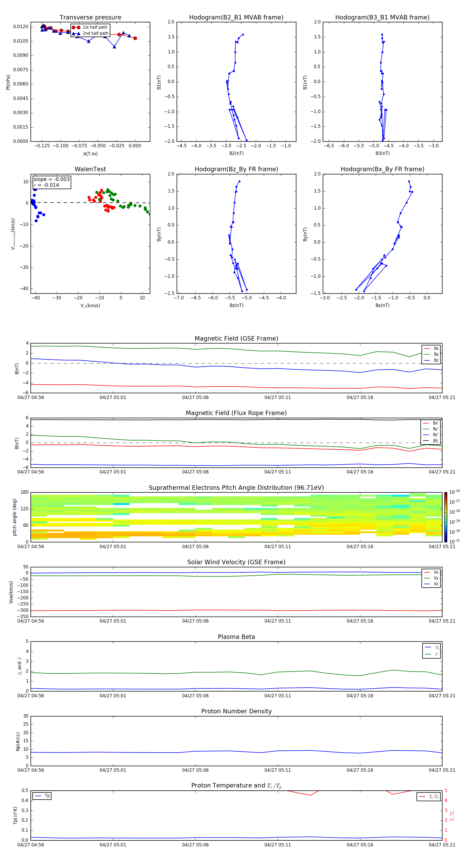Screen dimensions: 473x868
Task: Click the "2nd half path" legend entry
Action: (x=91, y=33)
